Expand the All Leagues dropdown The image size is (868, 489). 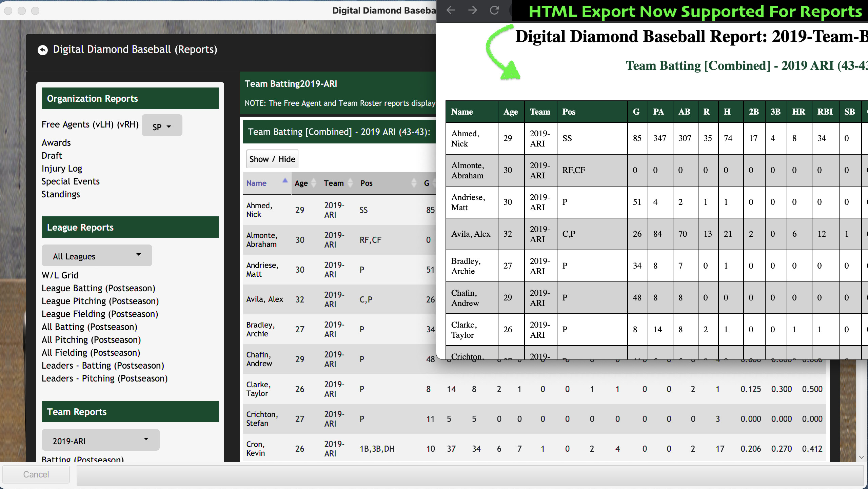point(97,256)
